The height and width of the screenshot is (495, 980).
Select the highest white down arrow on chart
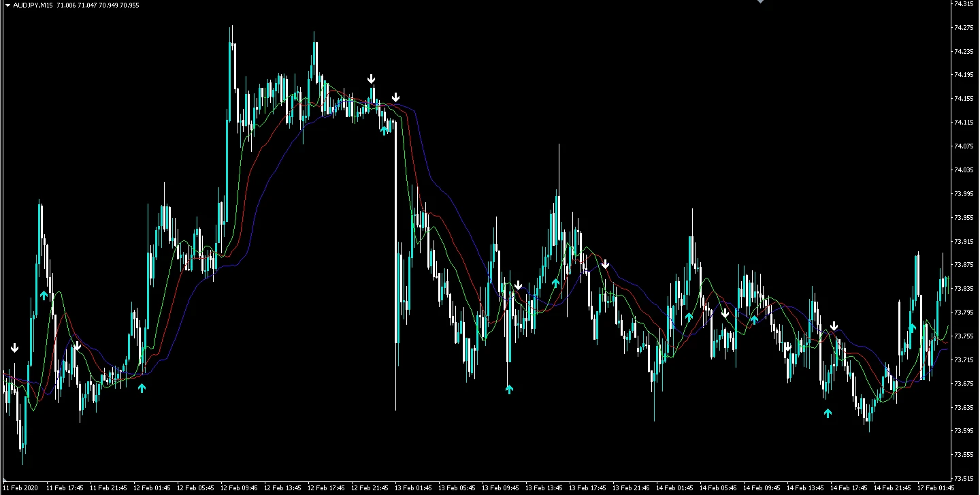click(372, 79)
